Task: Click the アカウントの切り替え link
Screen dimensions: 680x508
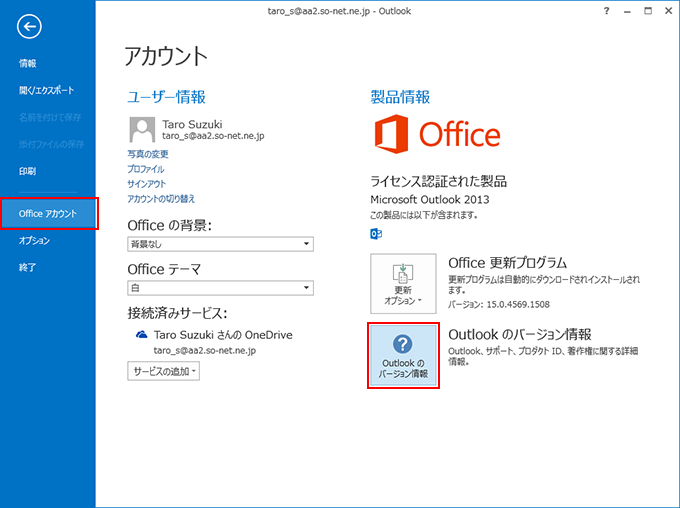Action: [x=161, y=198]
